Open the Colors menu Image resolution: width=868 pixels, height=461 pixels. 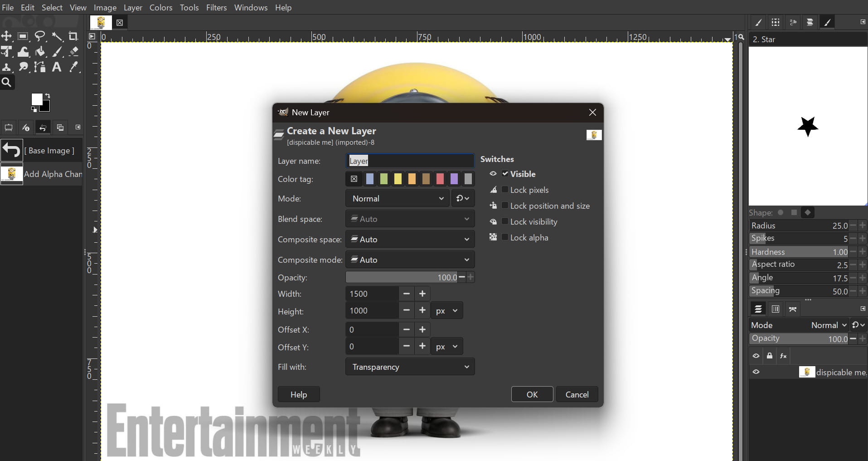[x=161, y=8]
